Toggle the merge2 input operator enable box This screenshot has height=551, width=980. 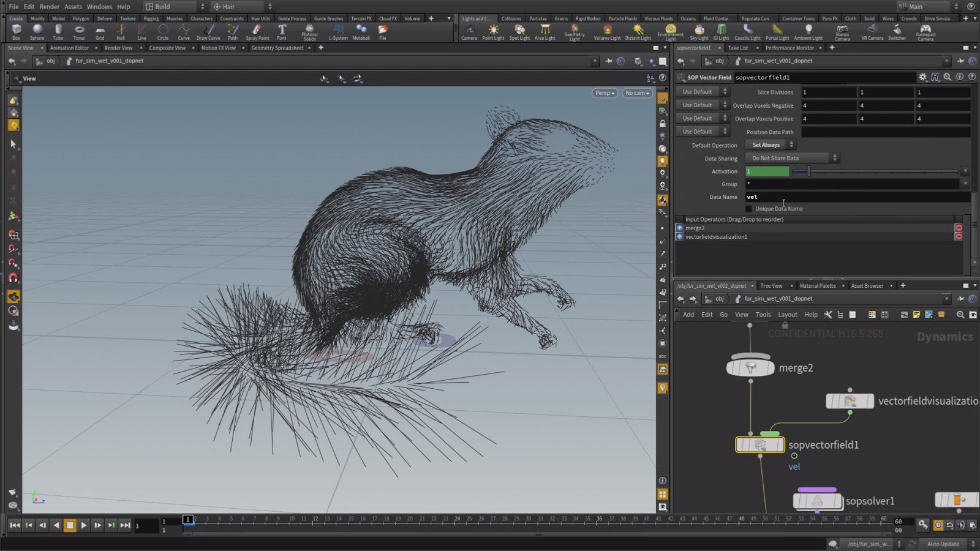click(680, 228)
